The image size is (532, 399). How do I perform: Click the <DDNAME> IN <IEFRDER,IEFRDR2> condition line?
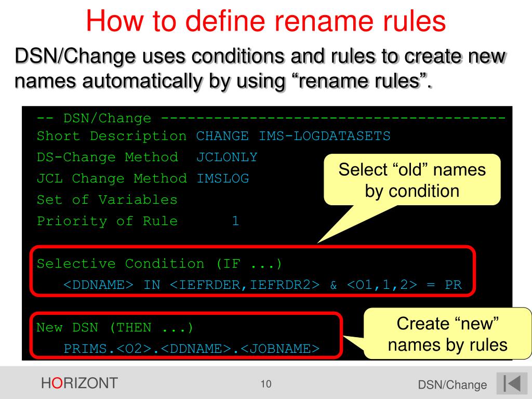pyautogui.click(x=262, y=285)
